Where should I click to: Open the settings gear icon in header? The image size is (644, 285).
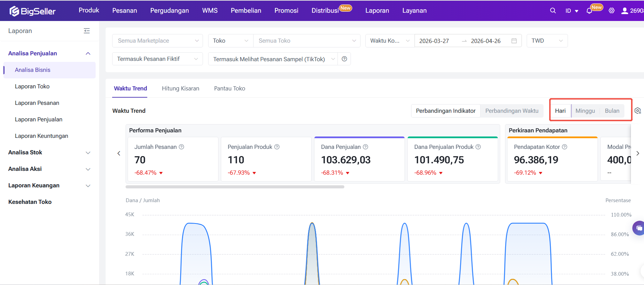click(611, 11)
